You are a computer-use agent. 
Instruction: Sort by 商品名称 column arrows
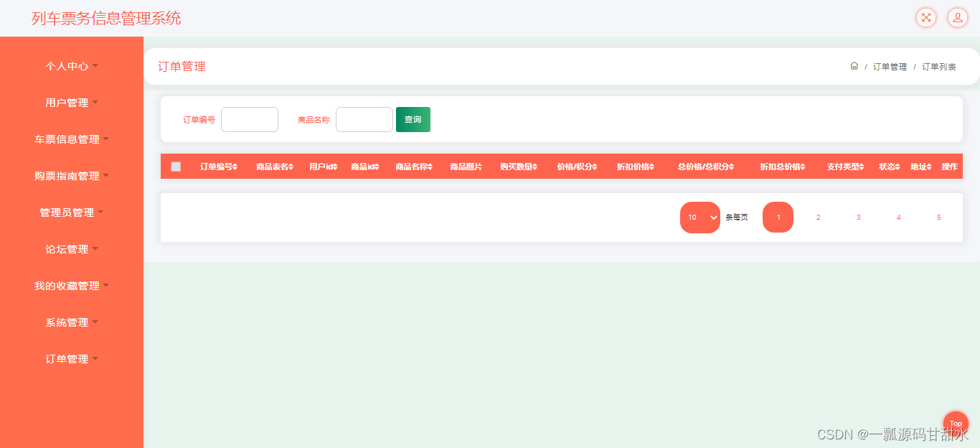[430, 167]
